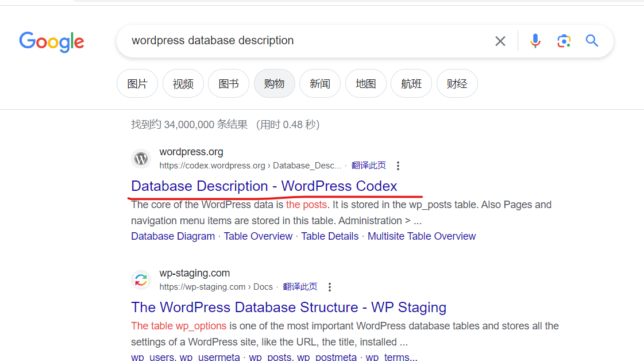The width and height of the screenshot is (644, 361).
Task: Open The WordPress Database Structure - WP Staging
Action: (x=289, y=308)
